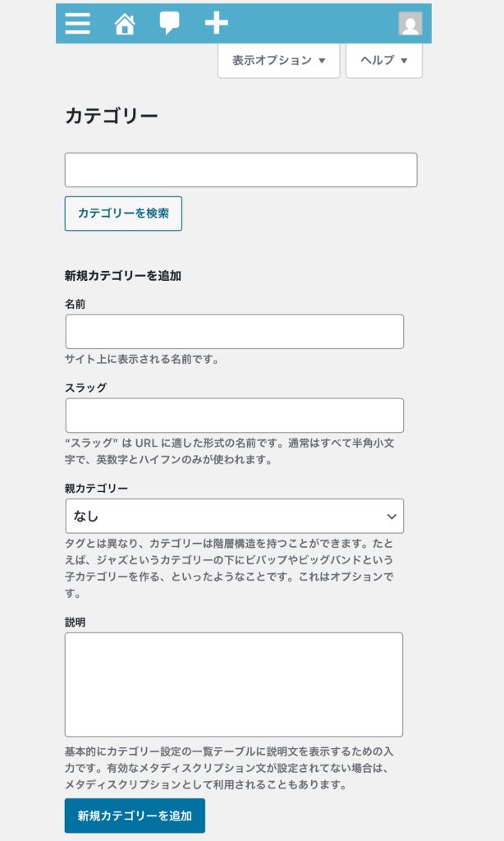Click the 説明 field label
This screenshot has height=841, width=504.
(x=76, y=623)
